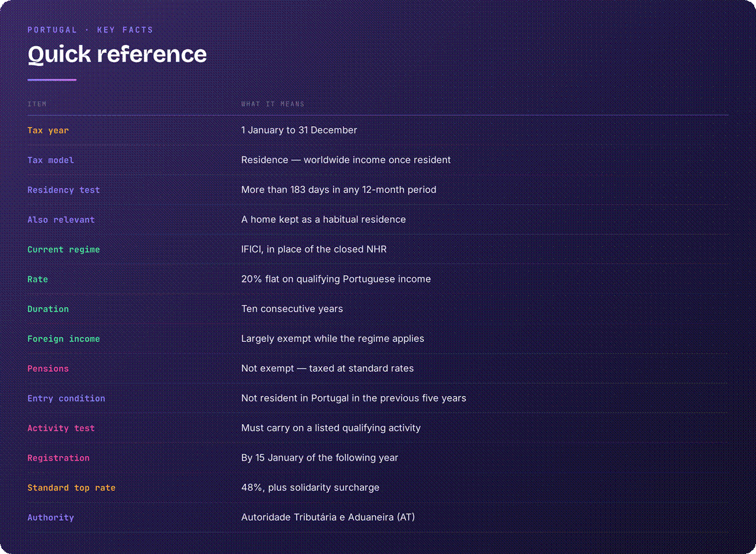Select the Registration row label
This screenshot has width=756, height=554.
(x=58, y=458)
